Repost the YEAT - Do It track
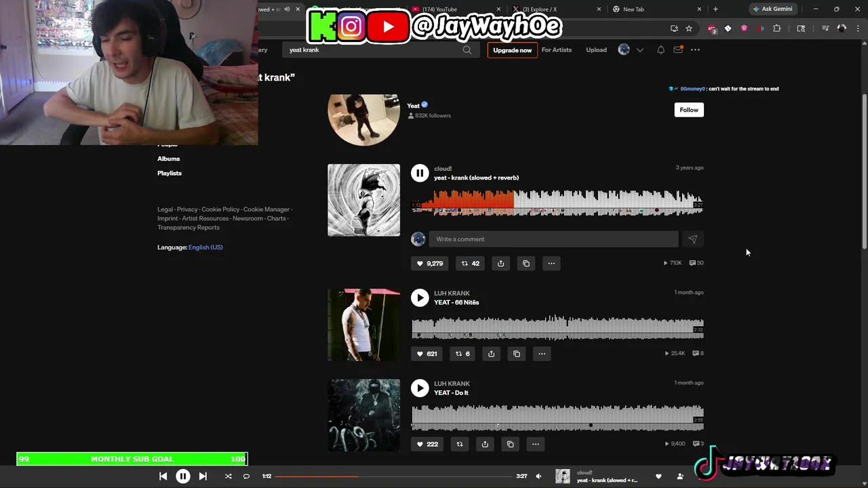The image size is (868, 488). [x=460, y=444]
